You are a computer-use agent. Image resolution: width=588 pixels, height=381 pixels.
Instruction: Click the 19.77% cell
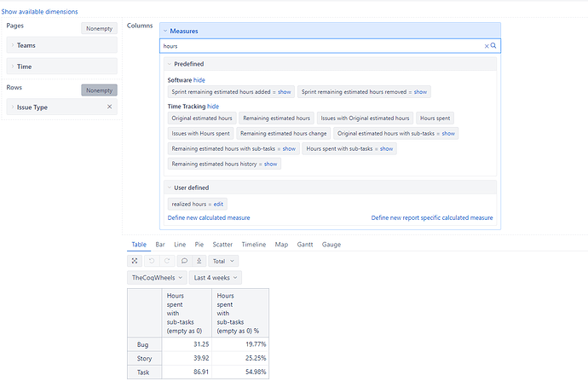coord(240,344)
